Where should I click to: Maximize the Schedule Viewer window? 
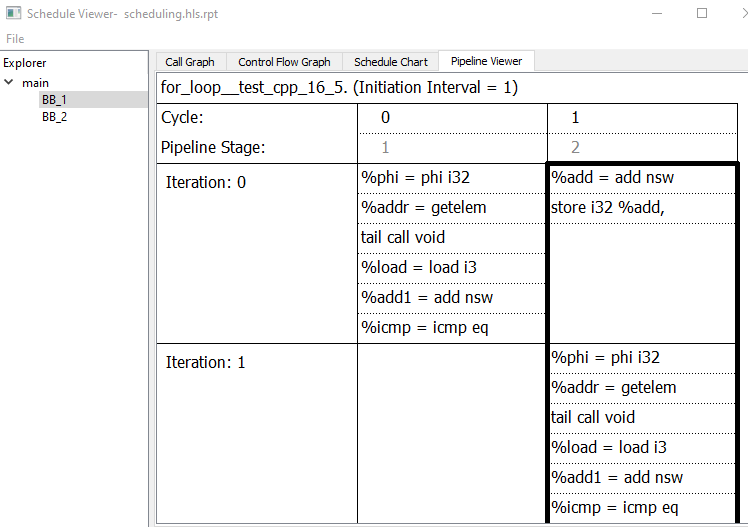[701, 14]
